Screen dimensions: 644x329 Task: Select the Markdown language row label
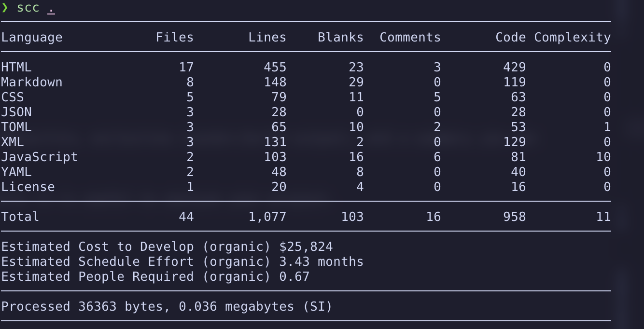pos(32,82)
